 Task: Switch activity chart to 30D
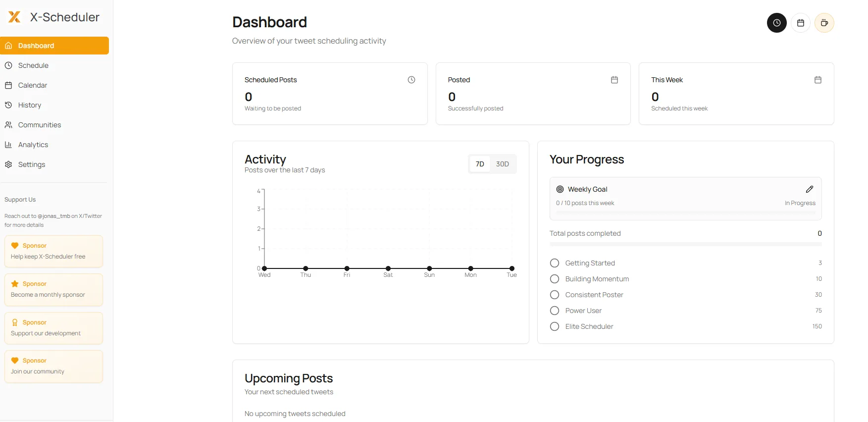click(502, 164)
